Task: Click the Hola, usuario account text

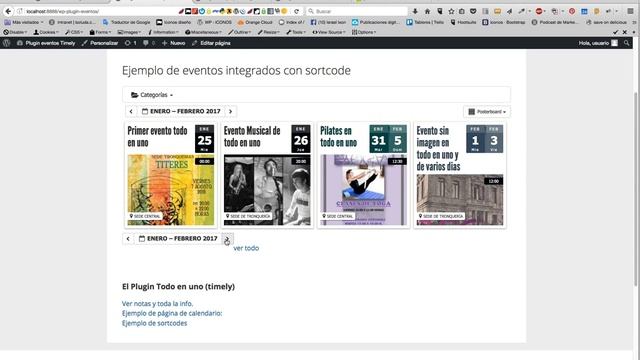Action: coord(593,43)
